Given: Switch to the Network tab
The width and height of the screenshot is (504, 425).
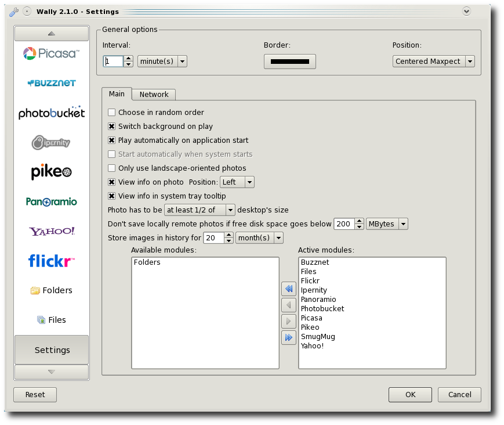Looking at the screenshot, I should click(x=154, y=94).
